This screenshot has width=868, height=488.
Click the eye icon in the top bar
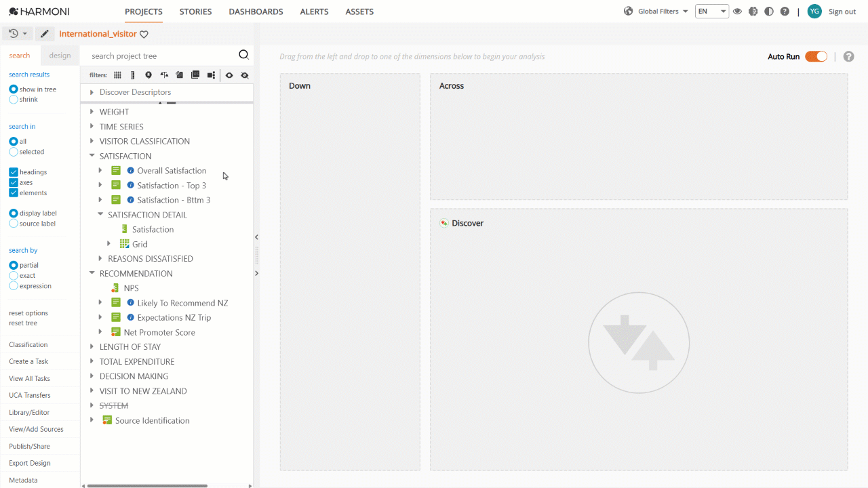737,12
